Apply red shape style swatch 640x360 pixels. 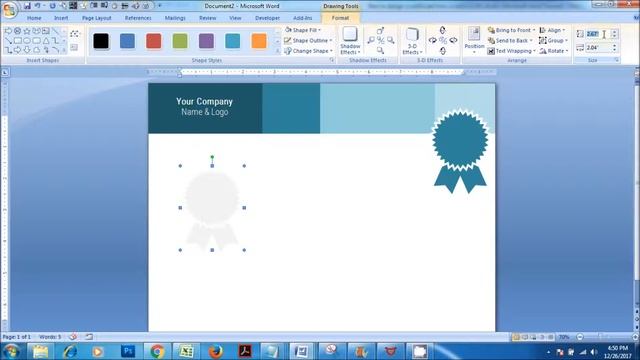153,41
